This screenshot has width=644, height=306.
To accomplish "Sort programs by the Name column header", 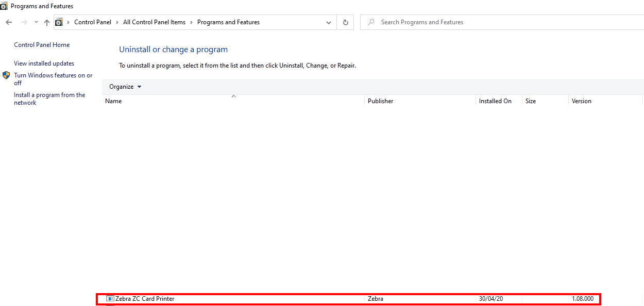I will pyautogui.click(x=113, y=101).
